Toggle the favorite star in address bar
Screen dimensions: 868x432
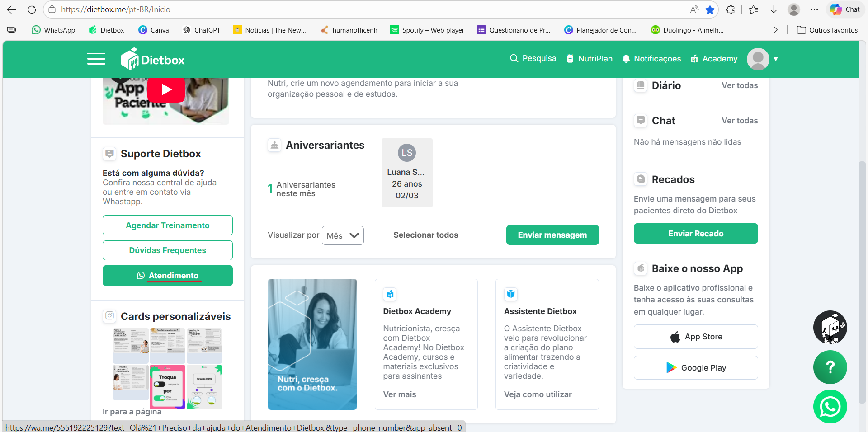[710, 9]
